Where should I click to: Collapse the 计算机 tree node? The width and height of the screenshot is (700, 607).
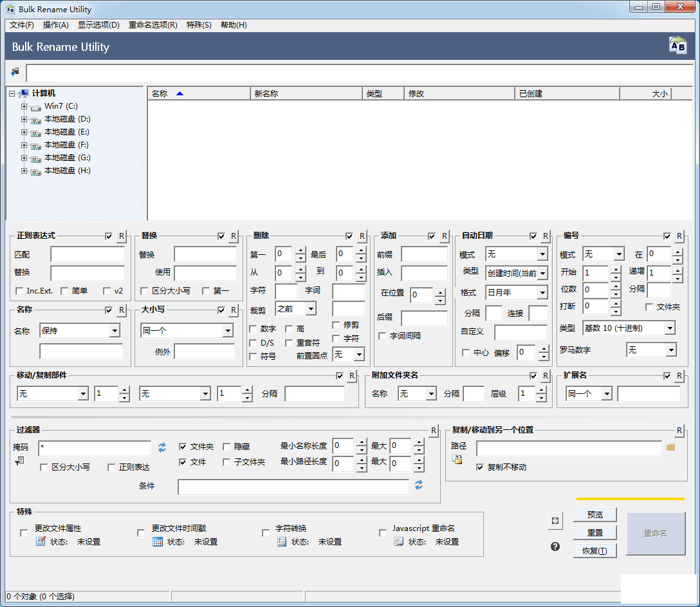click(x=12, y=93)
